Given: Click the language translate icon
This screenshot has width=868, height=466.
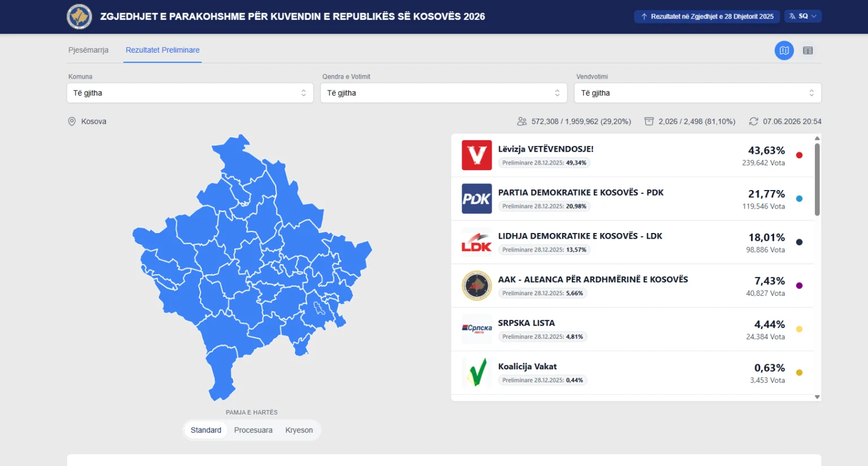Looking at the screenshot, I should 792,16.
